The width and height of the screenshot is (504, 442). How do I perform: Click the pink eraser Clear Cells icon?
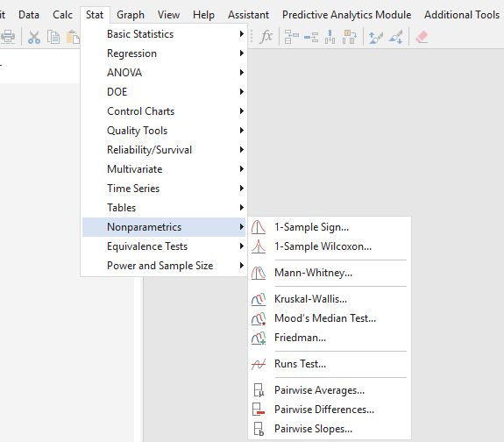pyautogui.click(x=422, y=37)
